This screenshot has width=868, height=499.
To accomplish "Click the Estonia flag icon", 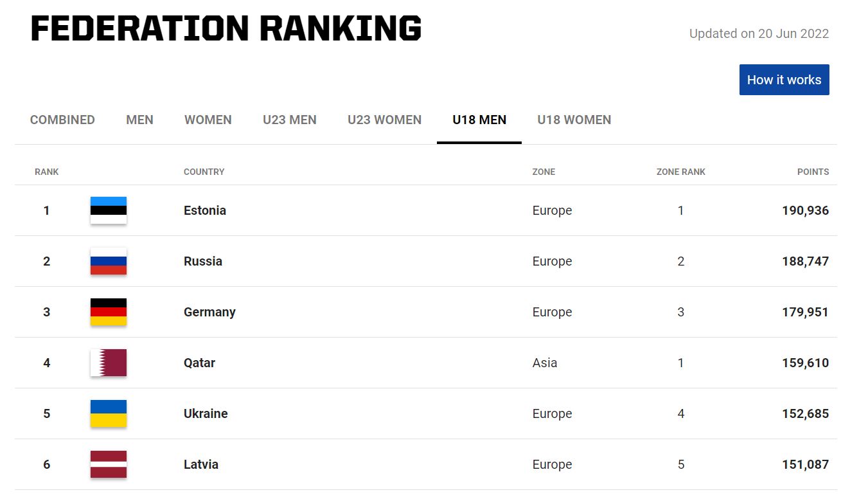I will pos(108,210).
